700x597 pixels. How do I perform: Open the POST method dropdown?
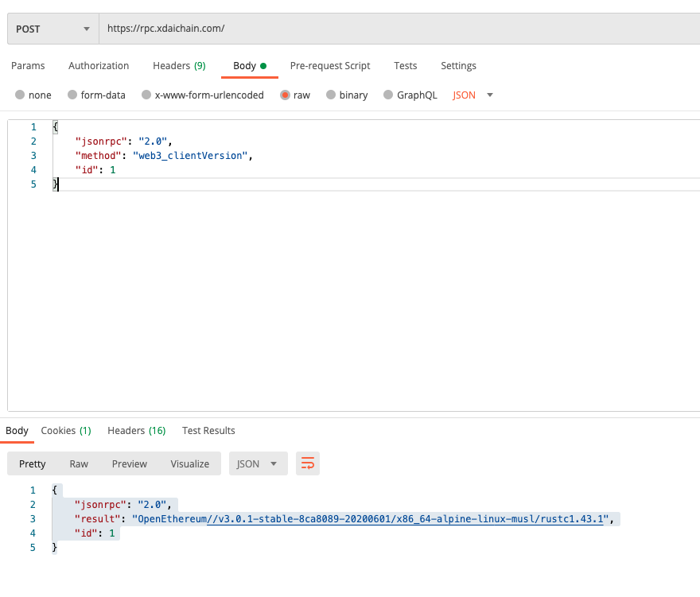click(52, 29)
